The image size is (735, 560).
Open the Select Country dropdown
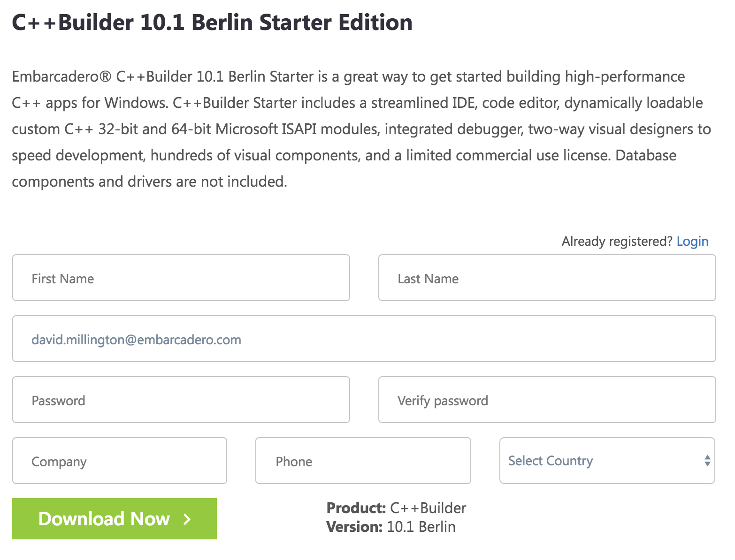[x=607, y=461]
